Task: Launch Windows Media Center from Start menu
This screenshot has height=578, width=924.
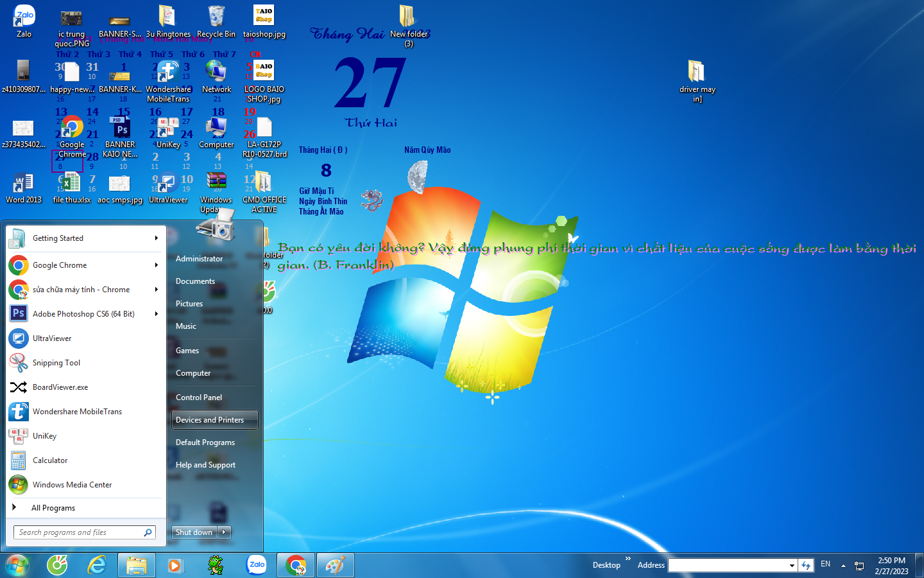Action: coord(86,485)
